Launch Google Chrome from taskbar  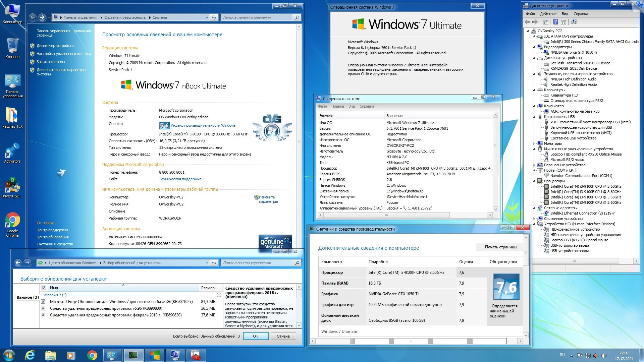[92, 355]
